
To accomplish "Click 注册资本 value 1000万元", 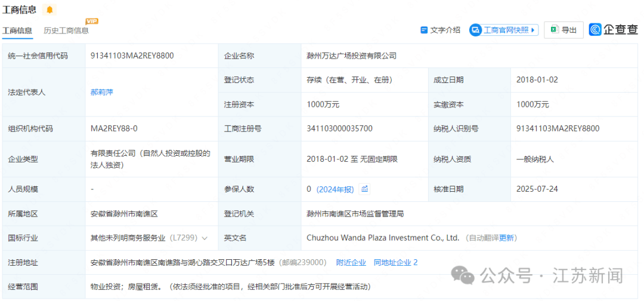I will tap(323, 105).
